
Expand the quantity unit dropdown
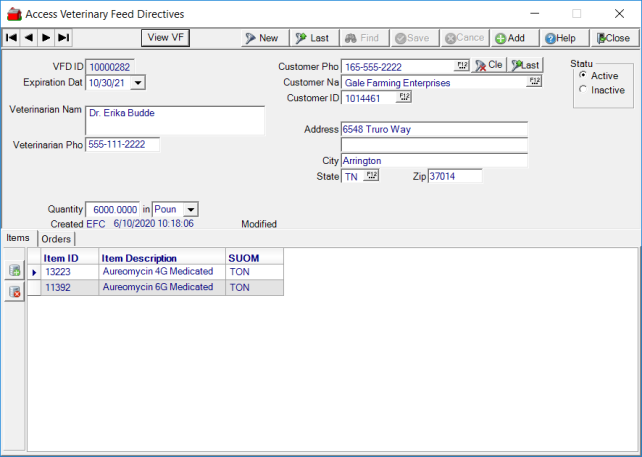[x=191, y=210]
